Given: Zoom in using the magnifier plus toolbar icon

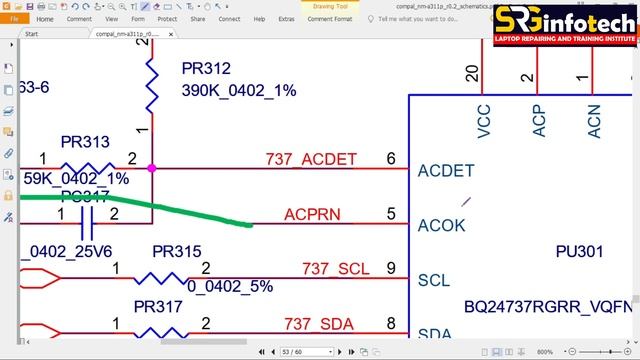Looking at the screenshot, I should click(x=122, y=7).
